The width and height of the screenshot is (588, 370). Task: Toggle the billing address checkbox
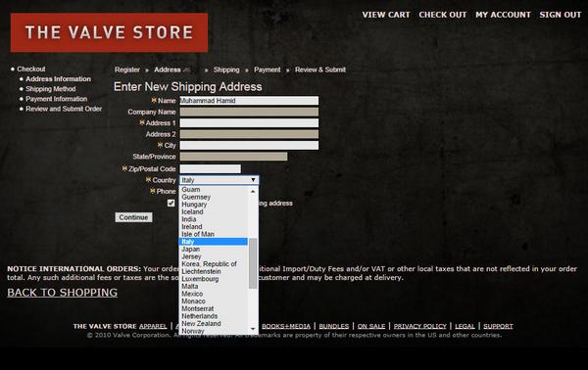pyautogui.click(x=171, y=203)
